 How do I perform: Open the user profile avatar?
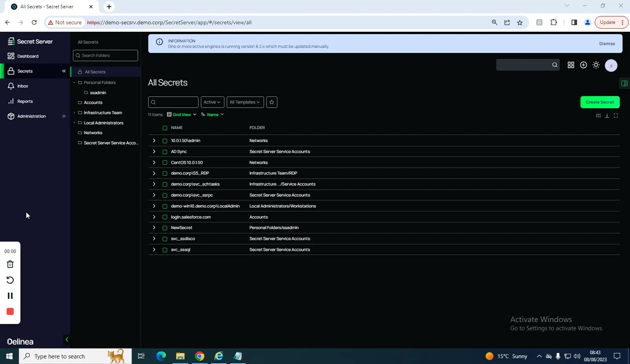point(611,66)
